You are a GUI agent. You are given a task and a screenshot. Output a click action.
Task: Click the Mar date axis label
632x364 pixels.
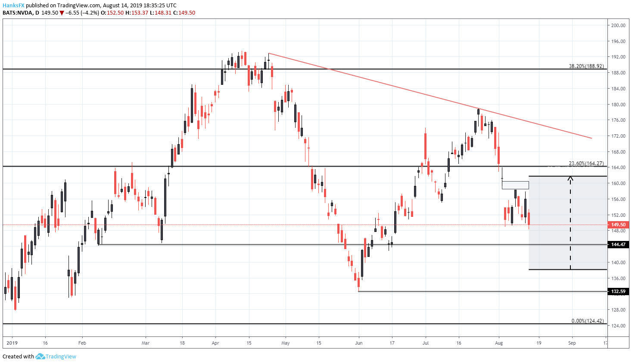[x=146, y=343]
